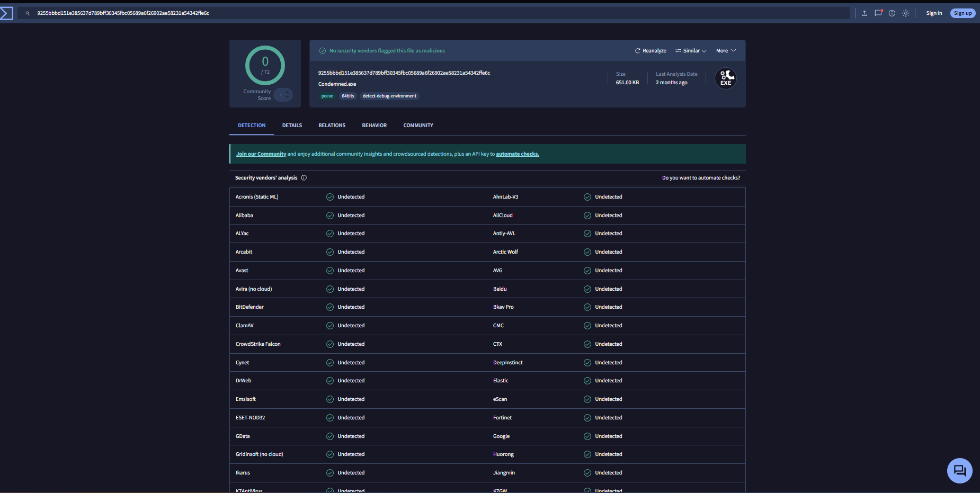Click the detect-debug-environment tag
980x493 pixels.
click(x=389, y=96)
